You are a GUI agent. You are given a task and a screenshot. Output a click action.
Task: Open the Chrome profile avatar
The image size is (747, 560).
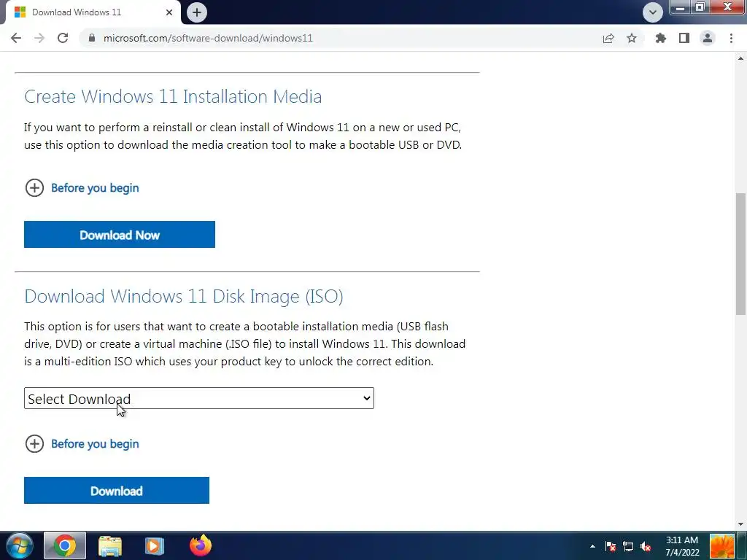pyautogui.click(x=708, y=38)
